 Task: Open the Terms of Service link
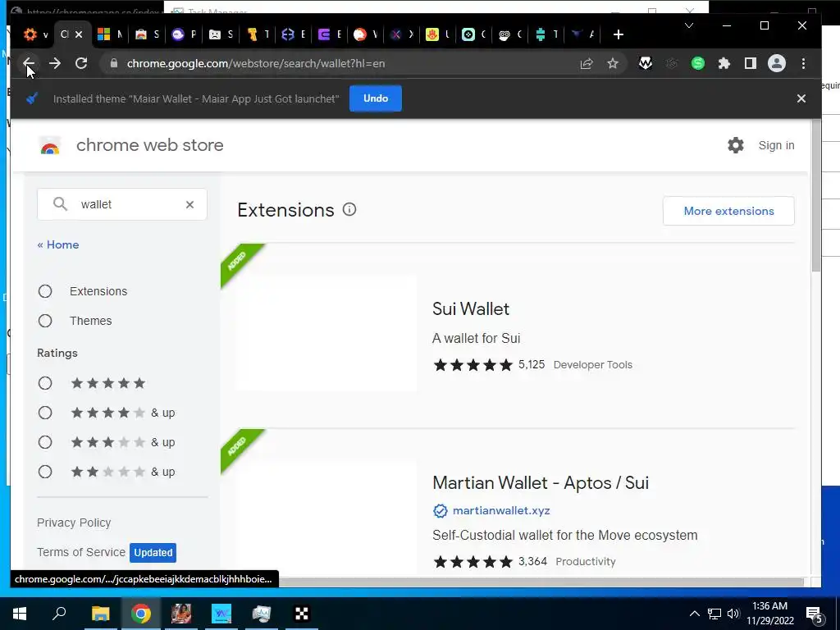tap(81, 552)
